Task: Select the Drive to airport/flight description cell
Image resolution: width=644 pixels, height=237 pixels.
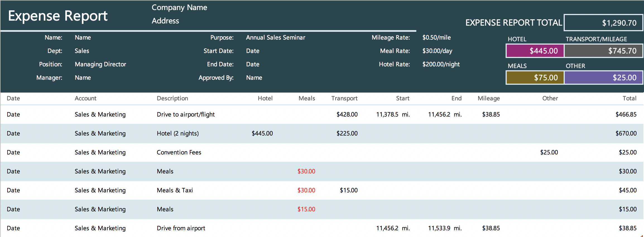Action: [186, 115]
